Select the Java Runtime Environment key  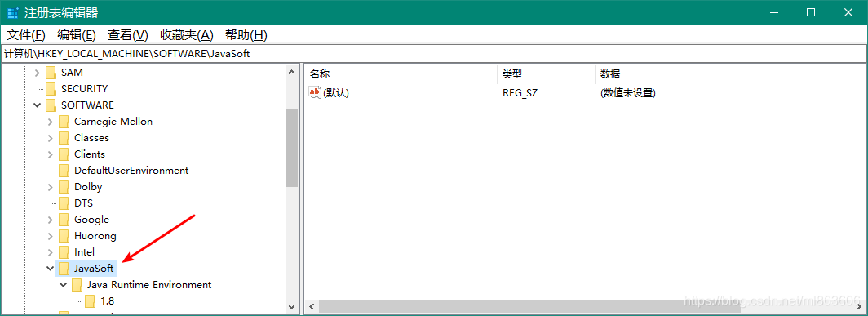tap(149, 285)
